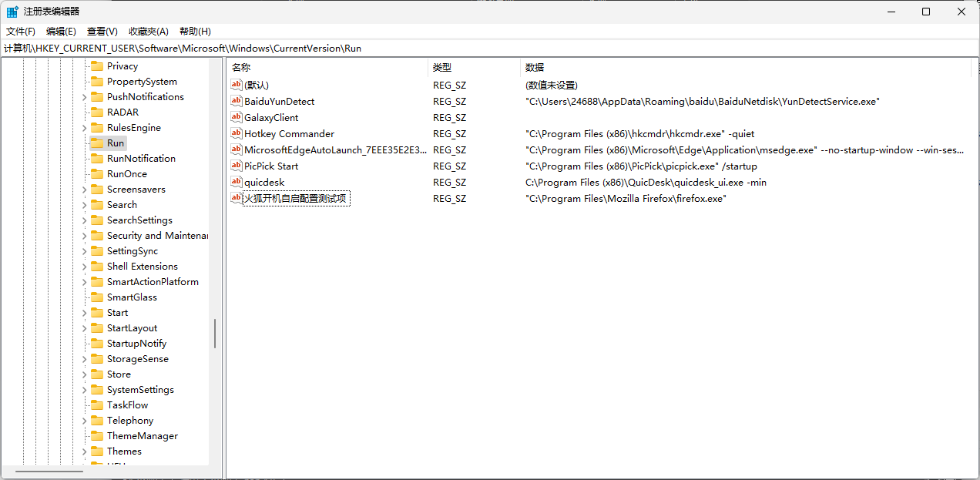Select the StartLayout key
This screenshot has height=480, width=980.
[x=132, y=327]
